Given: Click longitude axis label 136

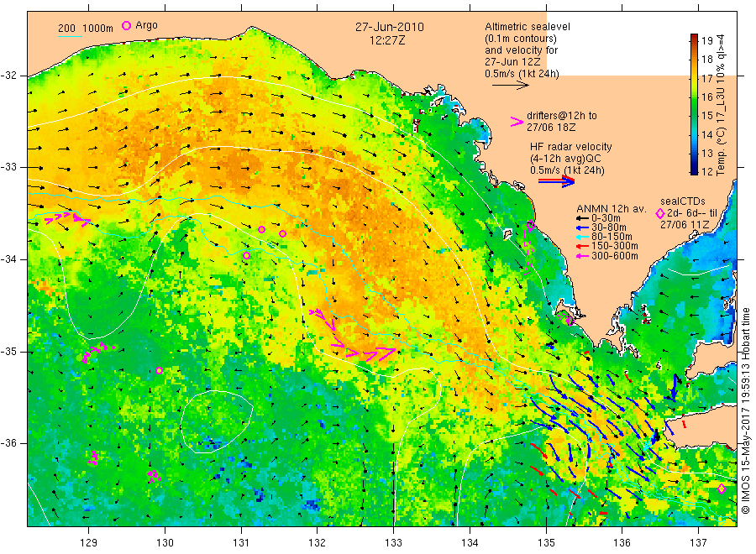Looking at the screenshot, I should pos(622,542).
